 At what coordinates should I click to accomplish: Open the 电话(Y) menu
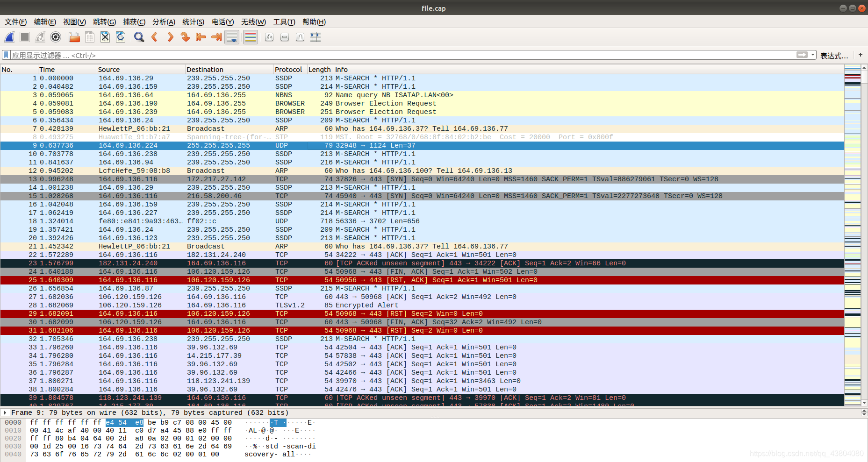coord(222,22)
